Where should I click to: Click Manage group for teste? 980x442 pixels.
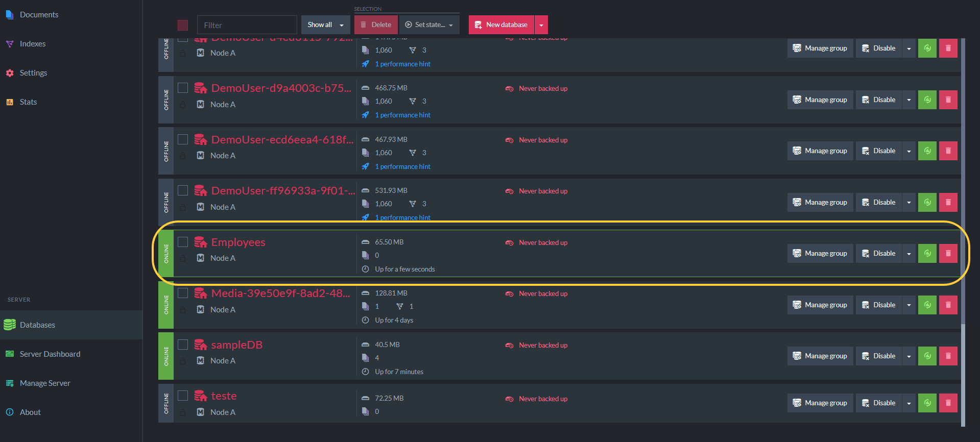[x=820, y=403]
